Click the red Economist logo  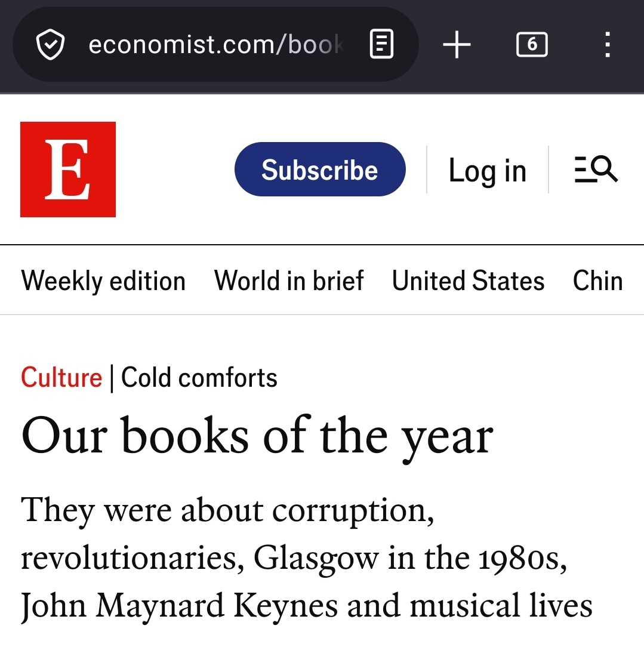[68, 170]
